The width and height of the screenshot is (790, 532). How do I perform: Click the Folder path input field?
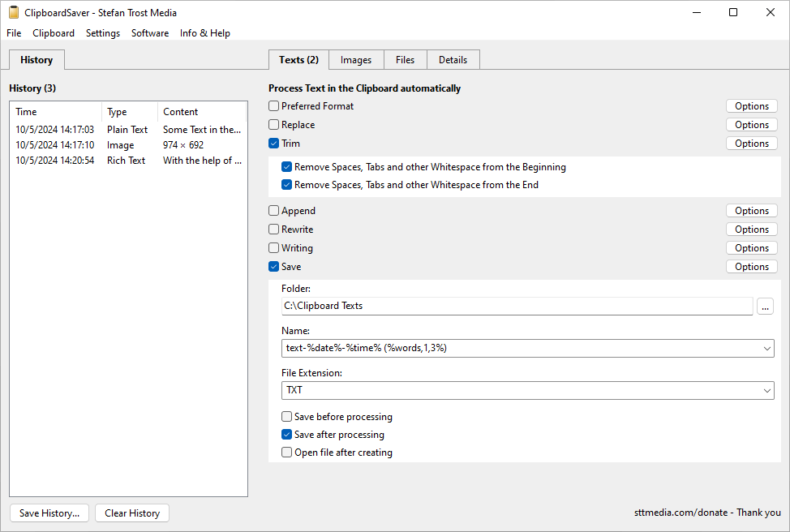coord(517,306)
